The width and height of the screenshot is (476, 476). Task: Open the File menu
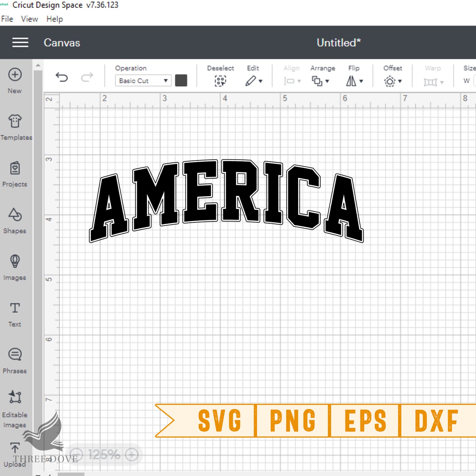pos(7,19)
